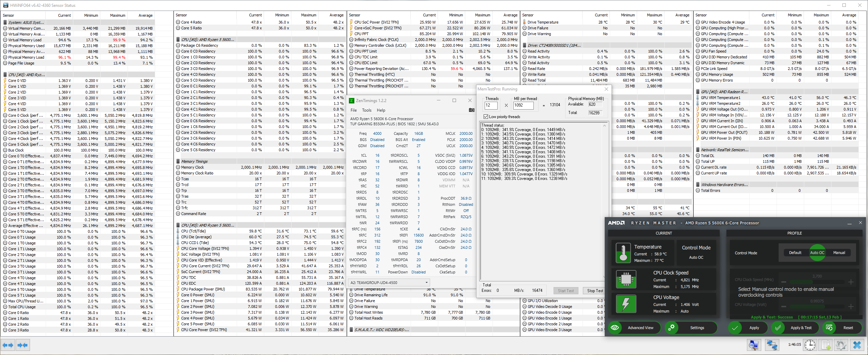Open the monitor with magnifier icon in HWiNFO bottom bar
The height and width of the screenshot is (355, 868).
click(754, 345)
